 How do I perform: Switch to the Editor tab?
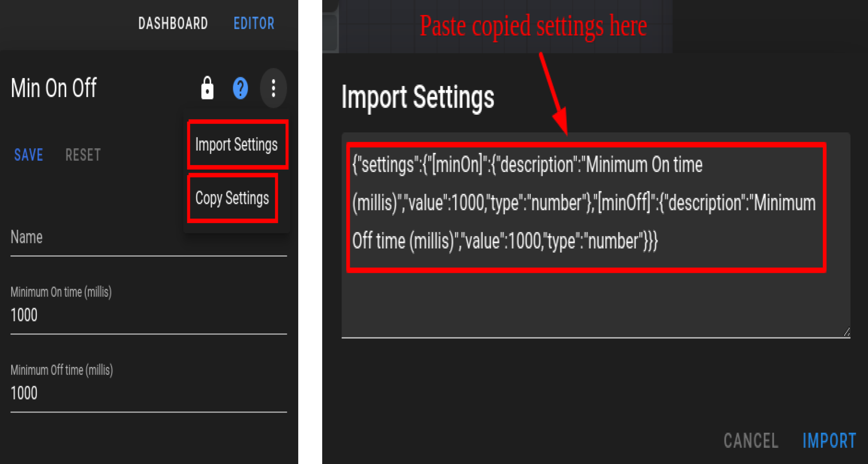click(254, 24)
